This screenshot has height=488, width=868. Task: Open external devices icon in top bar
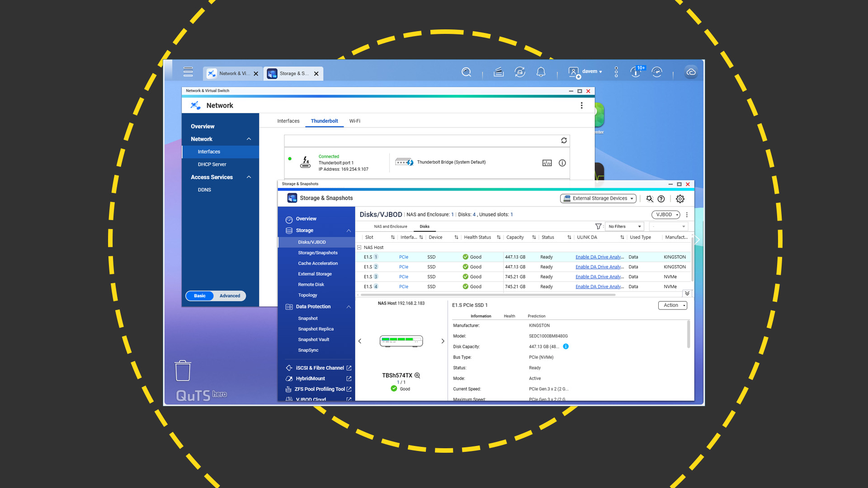(x=520, y=72)
